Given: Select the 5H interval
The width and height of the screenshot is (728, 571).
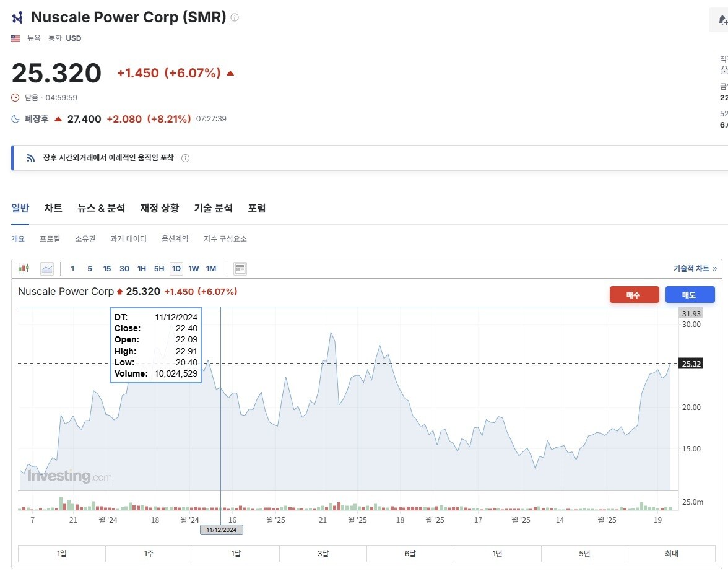Looking at the screenshot, I should 158,269.
